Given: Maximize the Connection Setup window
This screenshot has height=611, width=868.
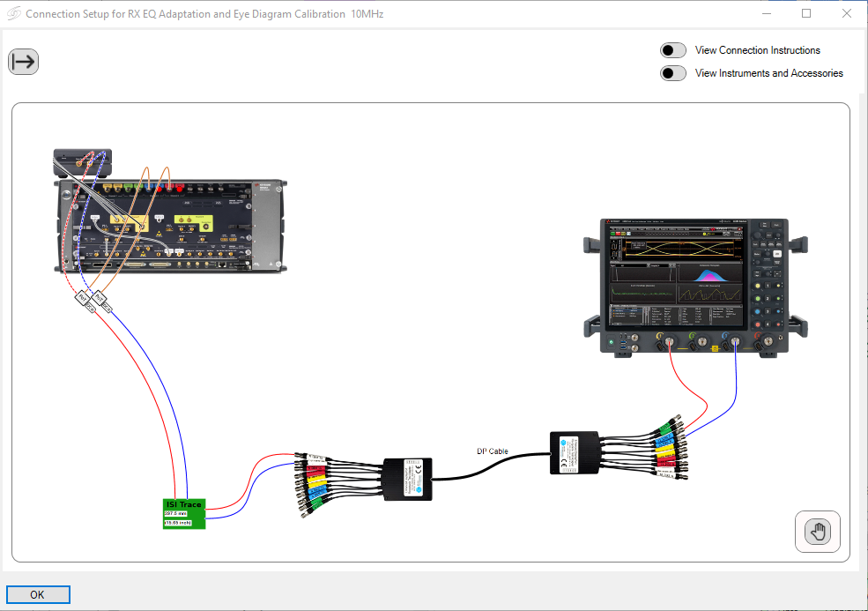Looking at the screenshot, I should pyautogui.click(x=806, y=14).
